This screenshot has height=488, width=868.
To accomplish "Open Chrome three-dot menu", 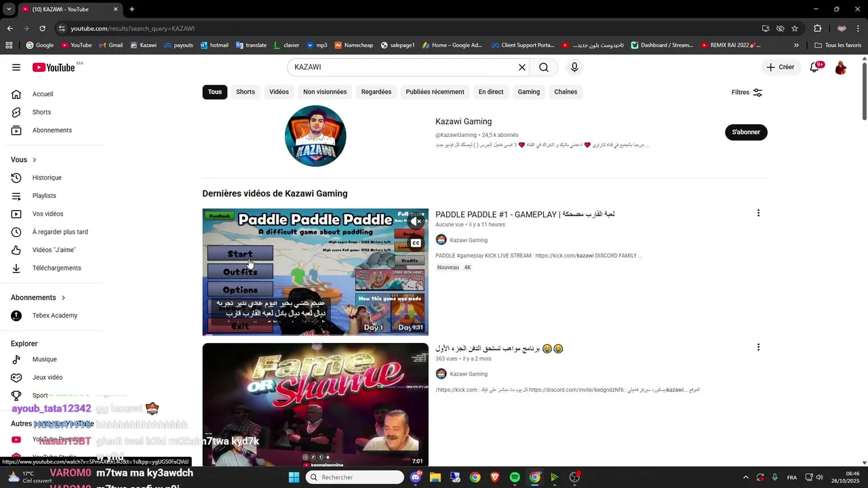I will pos(859,28).
